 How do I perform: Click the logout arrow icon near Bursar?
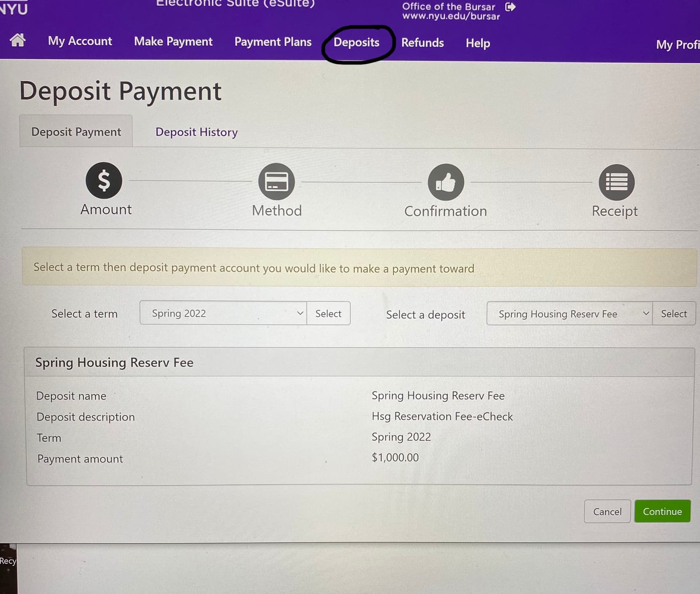(510, 7)
